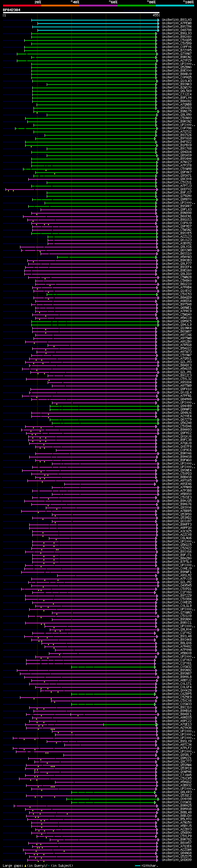Click the red 20% identity legend segment
The width and height of the screenshot is (197, 868).
[x=22, y=6]
